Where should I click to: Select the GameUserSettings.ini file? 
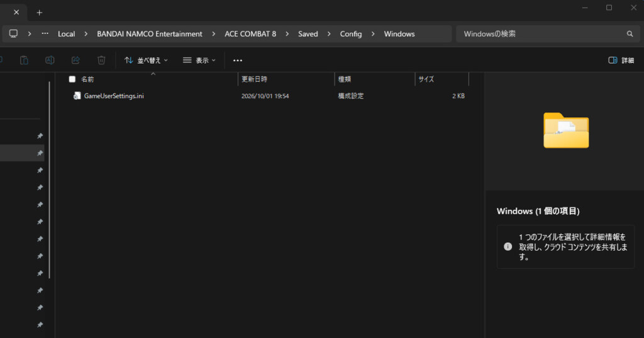[x=114, y=96]
